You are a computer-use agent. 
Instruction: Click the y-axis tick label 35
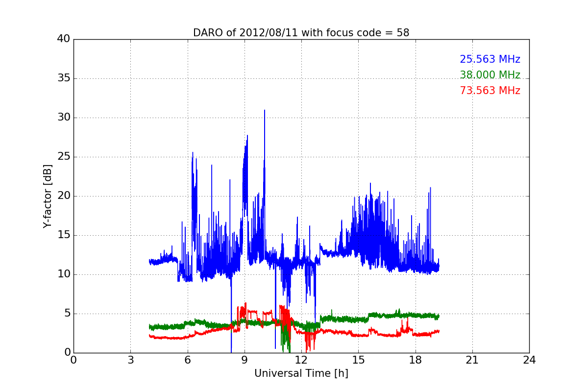pos(63,78)
